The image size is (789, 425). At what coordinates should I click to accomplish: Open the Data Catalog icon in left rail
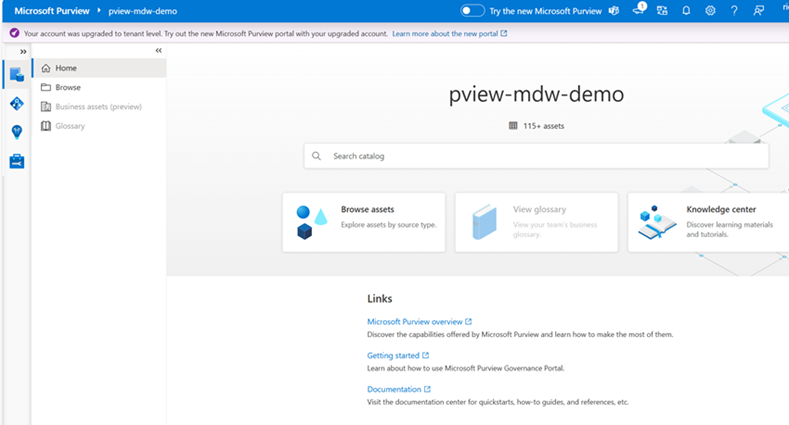pyautogui.click(x=17, y=74)
